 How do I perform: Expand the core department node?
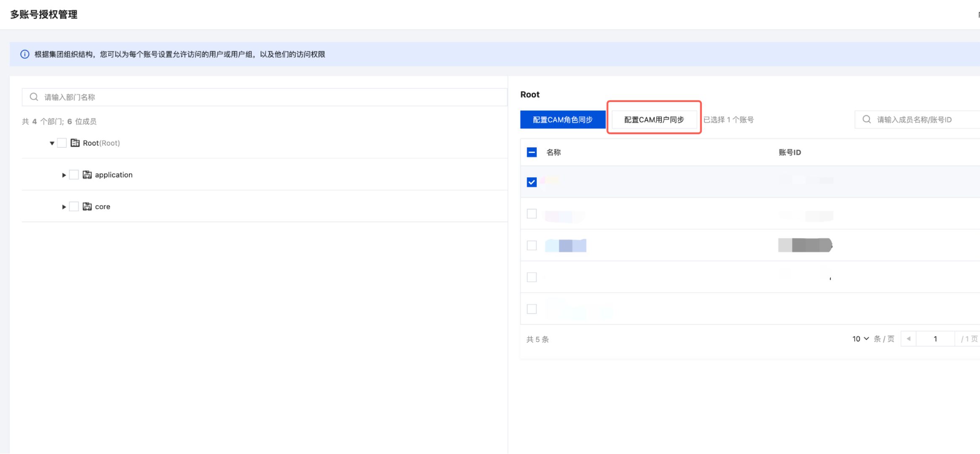(64, 207)
